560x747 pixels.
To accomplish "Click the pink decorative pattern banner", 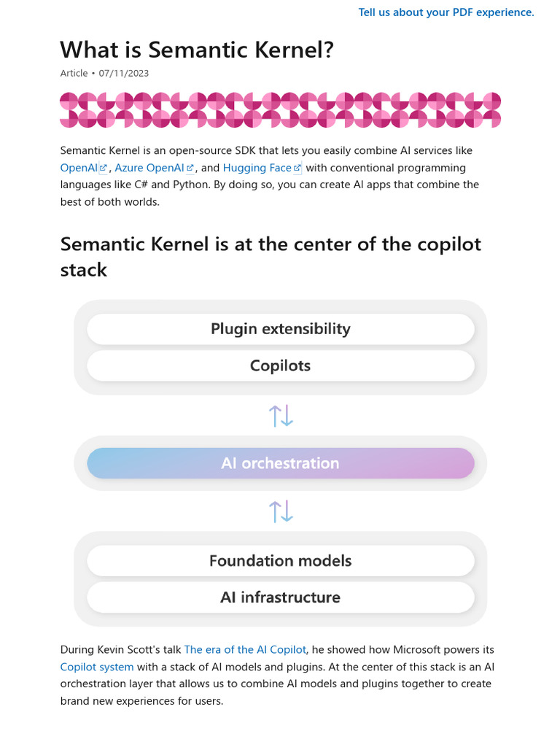I will coord(281,110).
